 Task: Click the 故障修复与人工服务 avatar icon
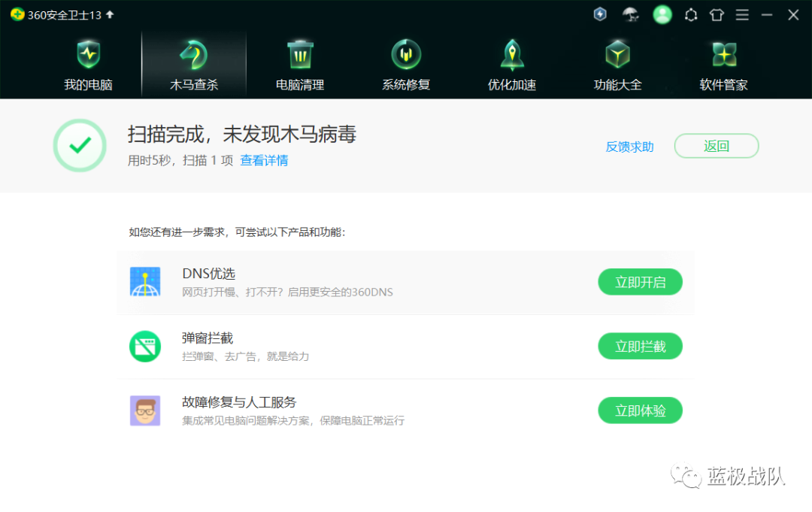tap(145, 411)
